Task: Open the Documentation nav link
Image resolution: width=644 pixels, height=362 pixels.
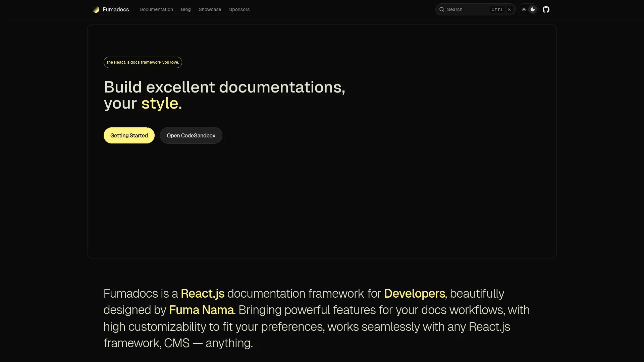Action: (156, 9)
